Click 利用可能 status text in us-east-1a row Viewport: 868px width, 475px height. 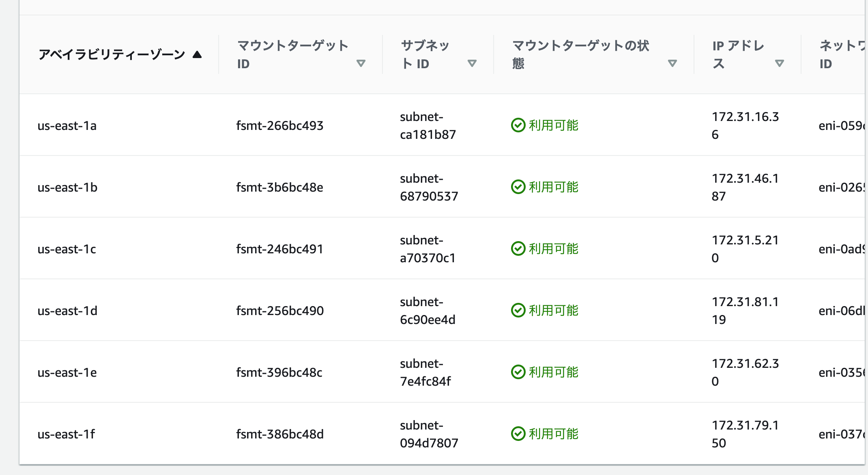554,125
